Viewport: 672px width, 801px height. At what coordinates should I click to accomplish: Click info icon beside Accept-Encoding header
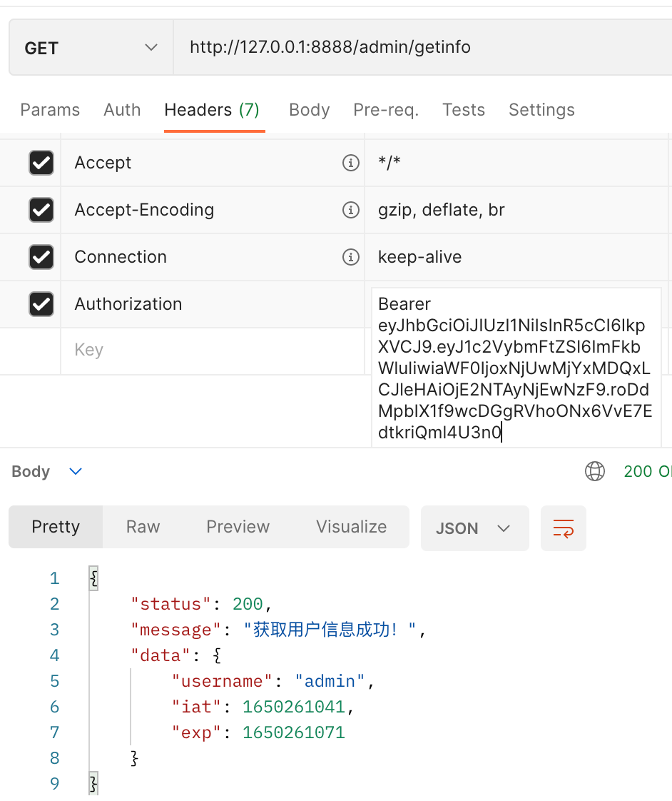click(x=350, y=210)
